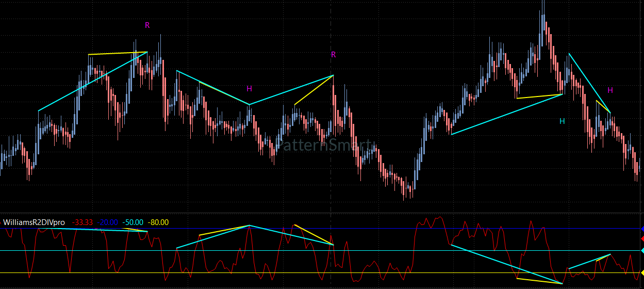
Task: Select the yellow -80.00 level value
Action: pyautogui.click(x=158, y=222)
